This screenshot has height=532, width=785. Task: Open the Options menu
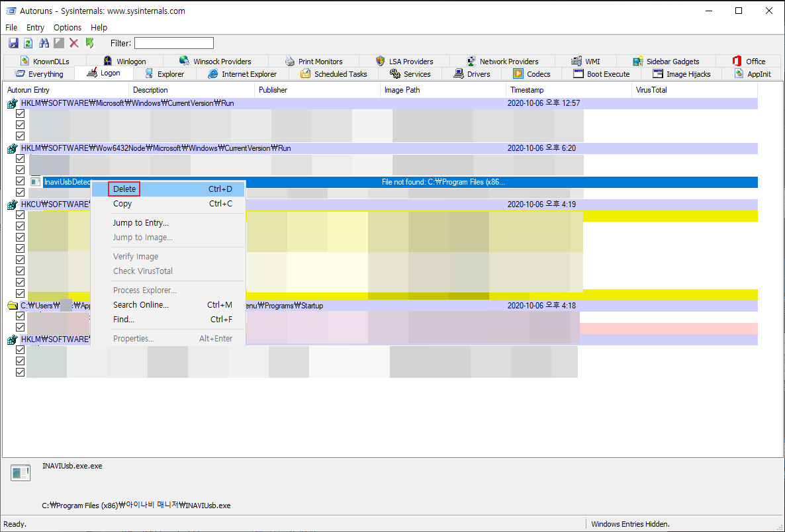[x=67, y=28]
